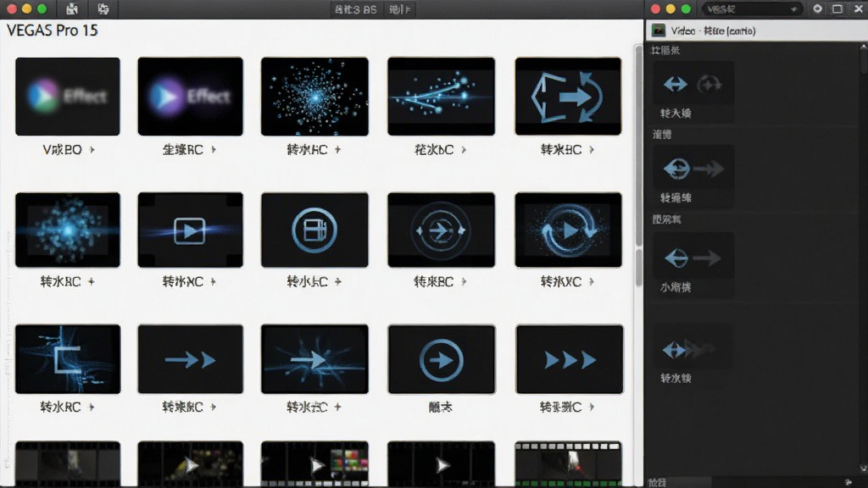Open the filmstrip thumbnail with the green bottom edge
Image resolution: width=868 pixels, height=488 pixels.
tap(568, 464)
